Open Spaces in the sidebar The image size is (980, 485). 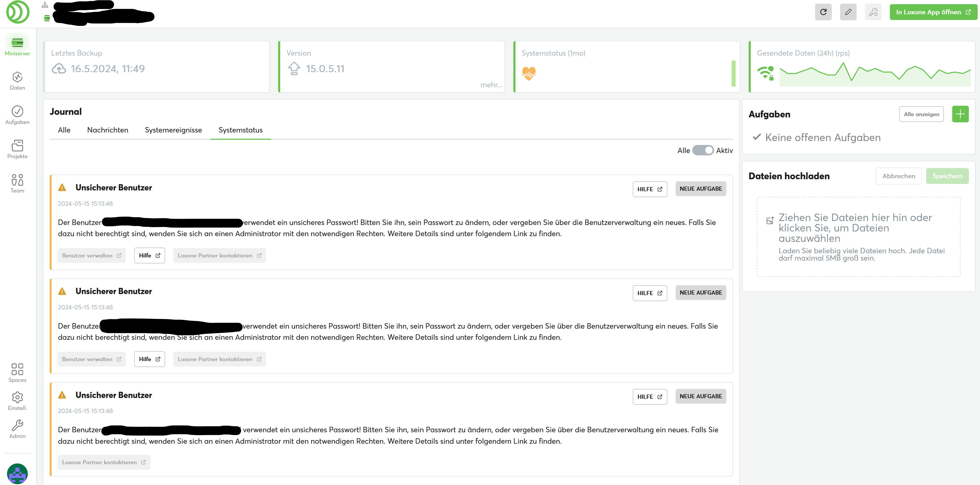pos(17,373)
